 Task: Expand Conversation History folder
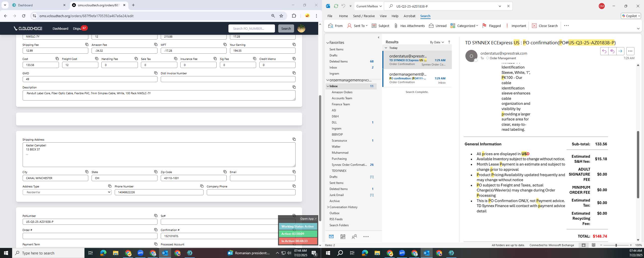(x=328, y=207)
